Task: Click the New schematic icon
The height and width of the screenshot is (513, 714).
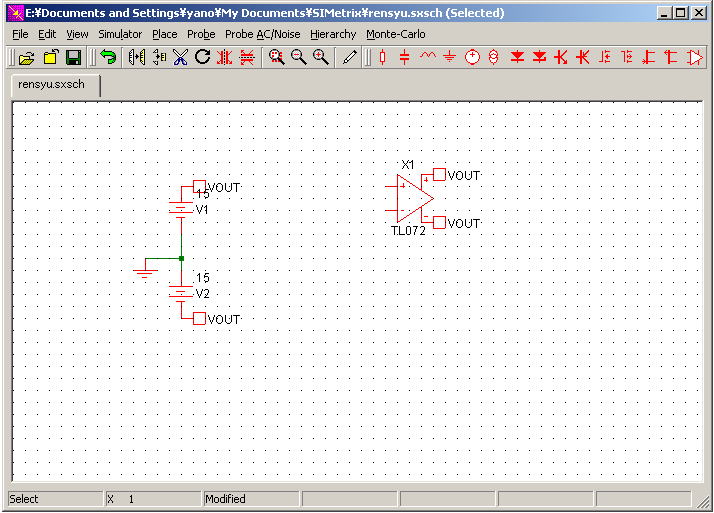Action: (51, 58)
